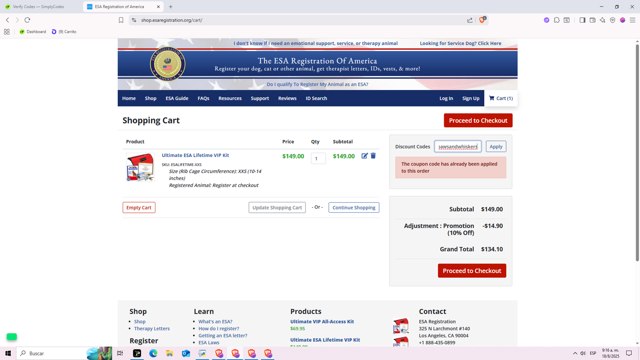This screenshot has width=640, height=360.
Task: Click Proceed to Checkout below Grand Total
Action: coord(472,271)
